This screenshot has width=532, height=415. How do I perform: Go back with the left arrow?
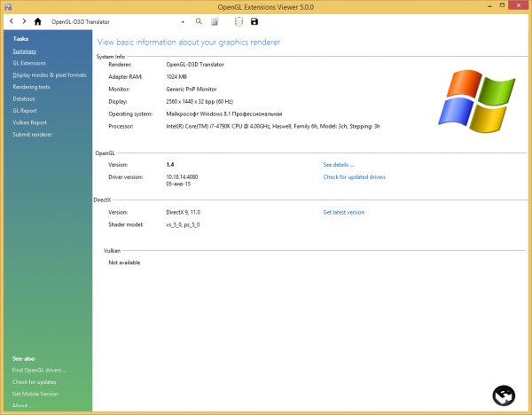12,21
